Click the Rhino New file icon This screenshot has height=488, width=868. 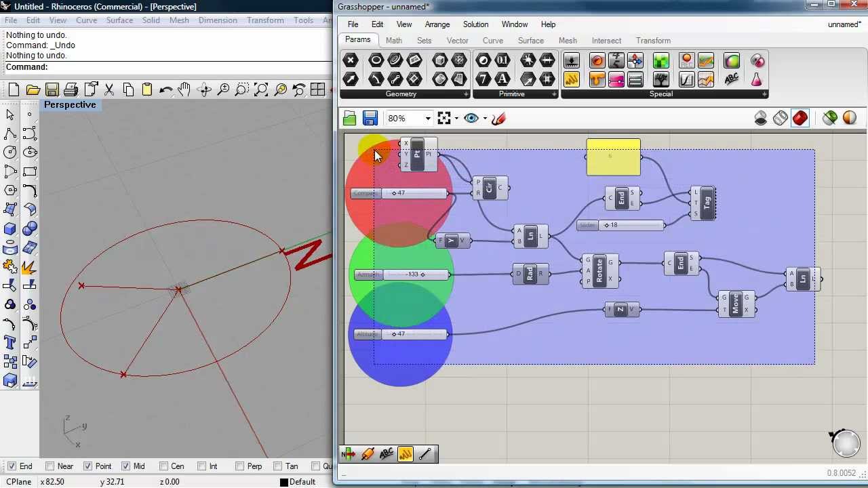coord(14,89)
